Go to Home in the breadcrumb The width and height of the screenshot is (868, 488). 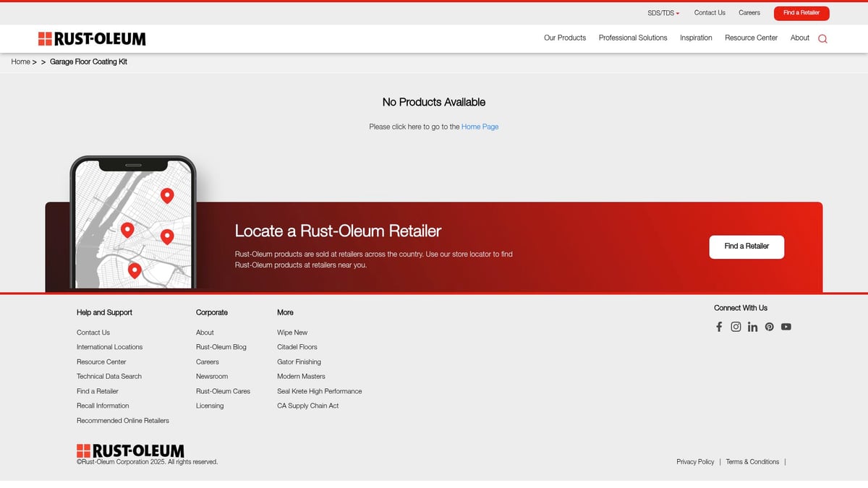pos(20,62)
